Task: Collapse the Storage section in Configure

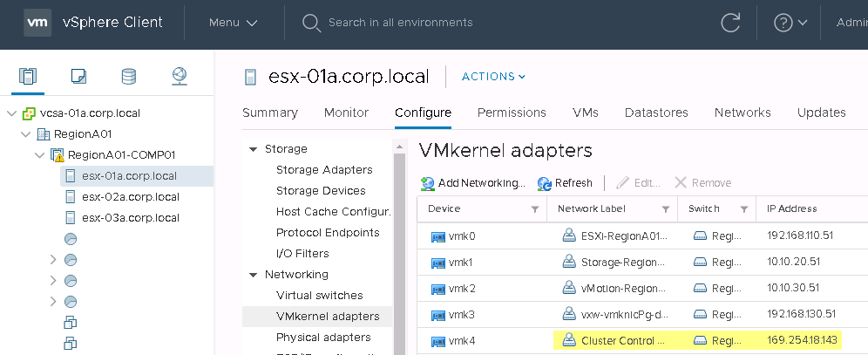Action: (254, 149)
